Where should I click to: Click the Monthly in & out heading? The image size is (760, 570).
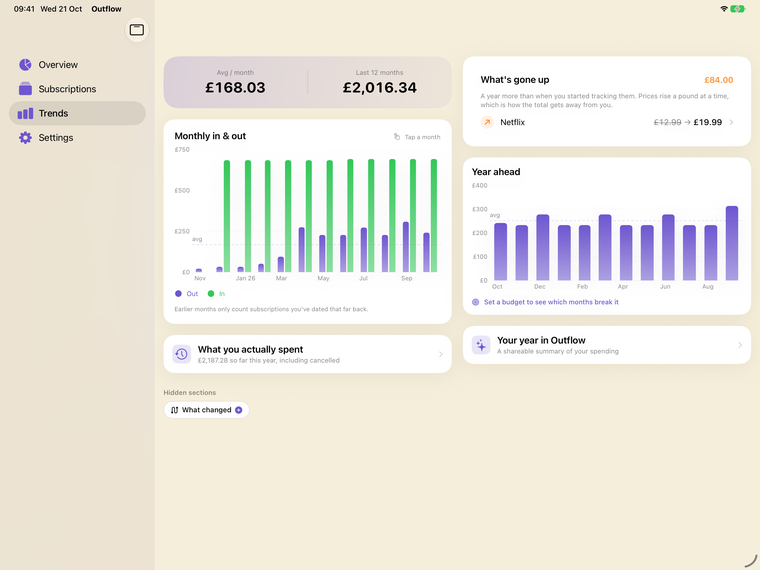(x=210, y=136)
